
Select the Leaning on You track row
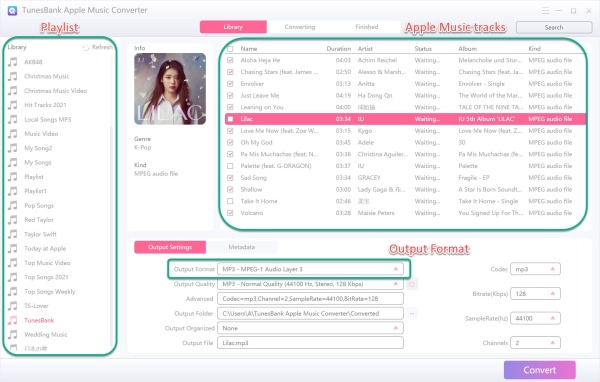(x=406, y=107)
